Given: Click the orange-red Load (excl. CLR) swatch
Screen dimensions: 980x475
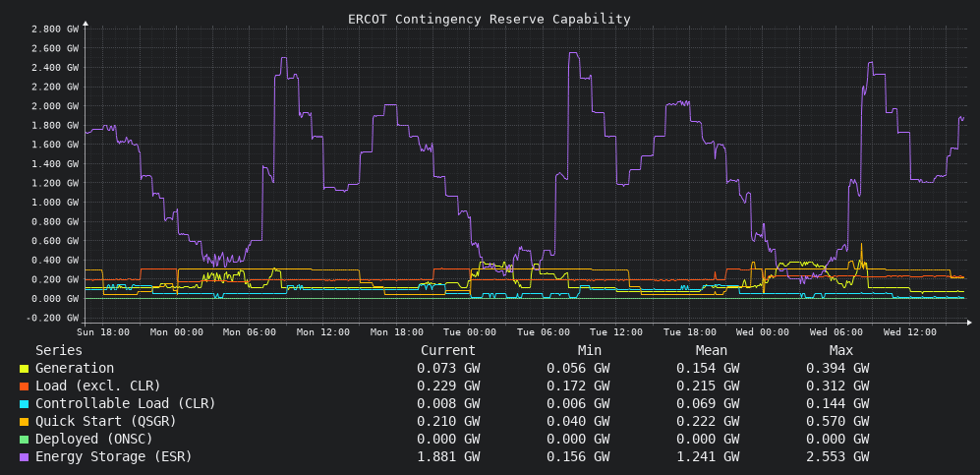Looking at the screenshot, I should tap(24, 386).
